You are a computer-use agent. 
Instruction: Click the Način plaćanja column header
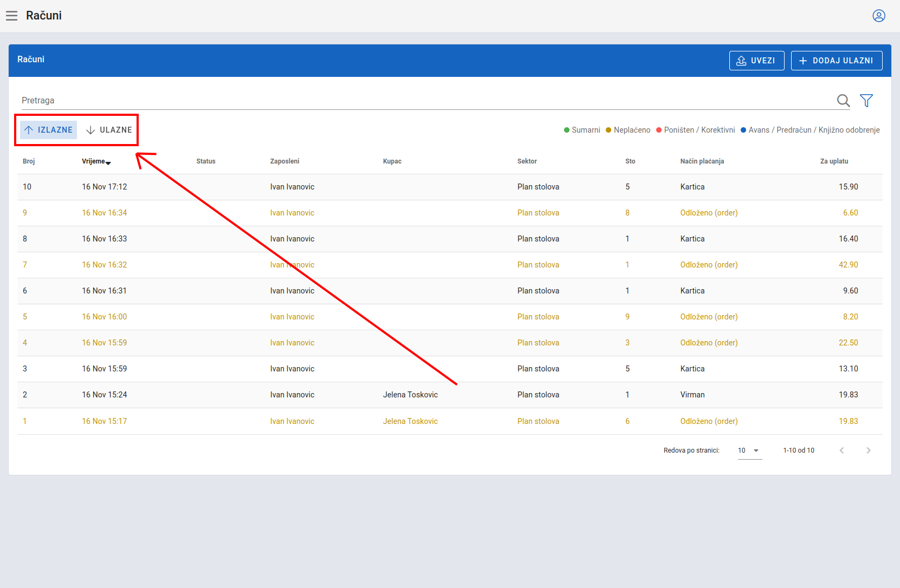pos(702,161)
